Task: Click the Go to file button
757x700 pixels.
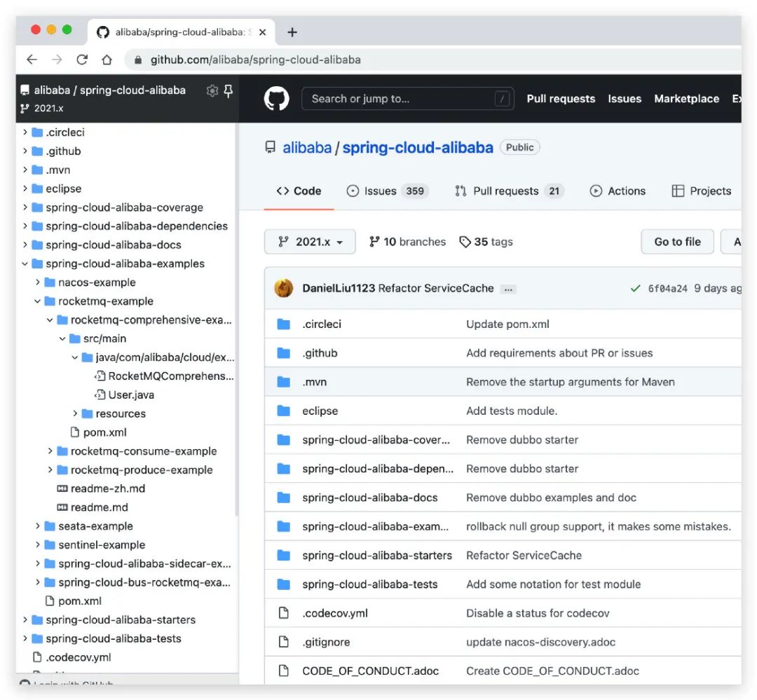Action: pyautogui.click(x=677, y=242)
